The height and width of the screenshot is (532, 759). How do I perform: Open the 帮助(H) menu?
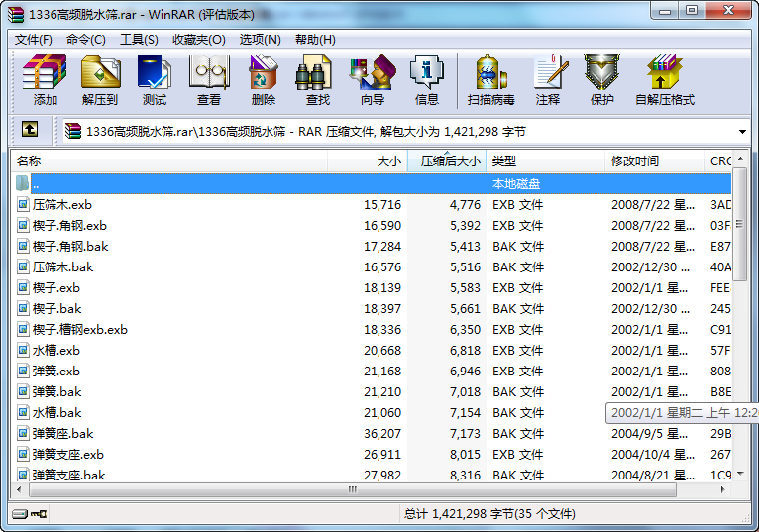tap(315, 40)
